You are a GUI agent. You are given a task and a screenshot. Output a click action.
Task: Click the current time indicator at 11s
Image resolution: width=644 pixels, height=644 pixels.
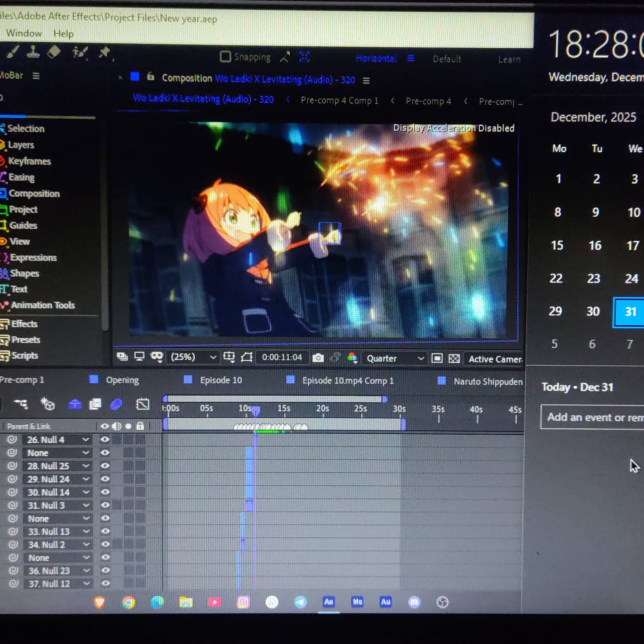256,411
